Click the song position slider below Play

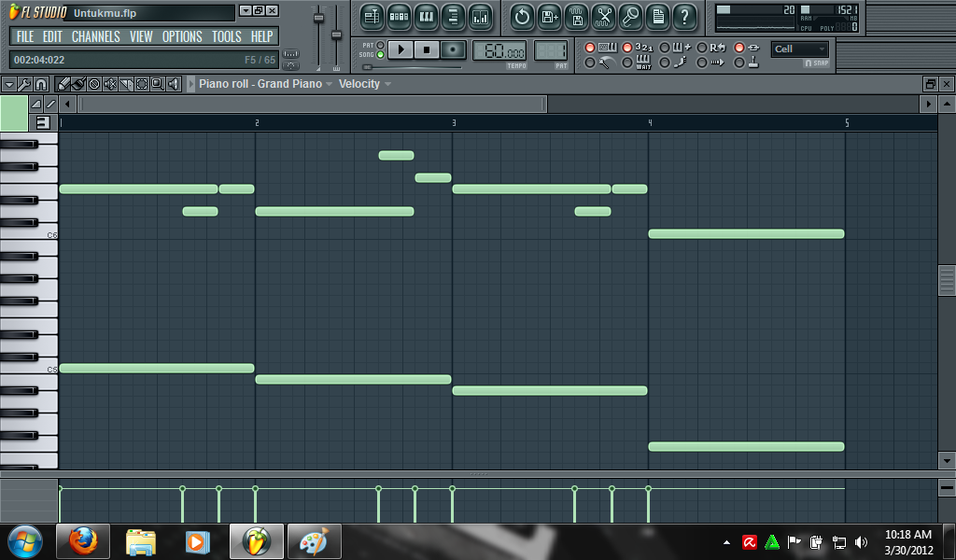point(367,67)
